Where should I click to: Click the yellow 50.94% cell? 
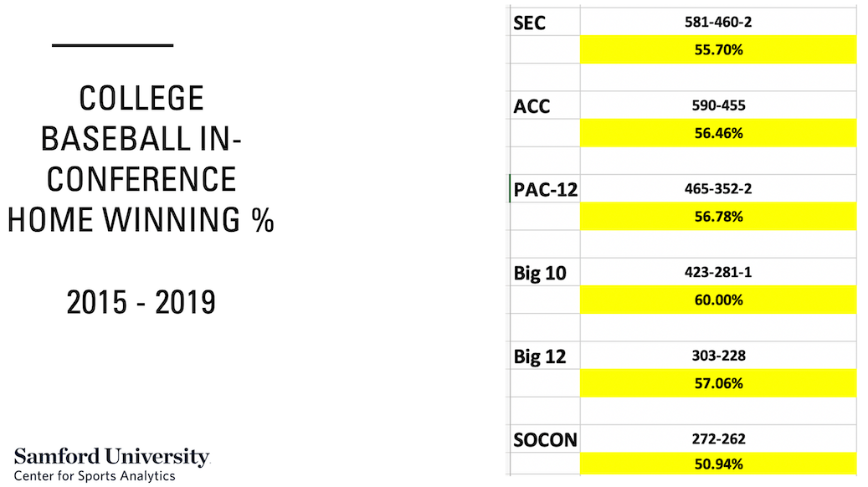[718, 464]
